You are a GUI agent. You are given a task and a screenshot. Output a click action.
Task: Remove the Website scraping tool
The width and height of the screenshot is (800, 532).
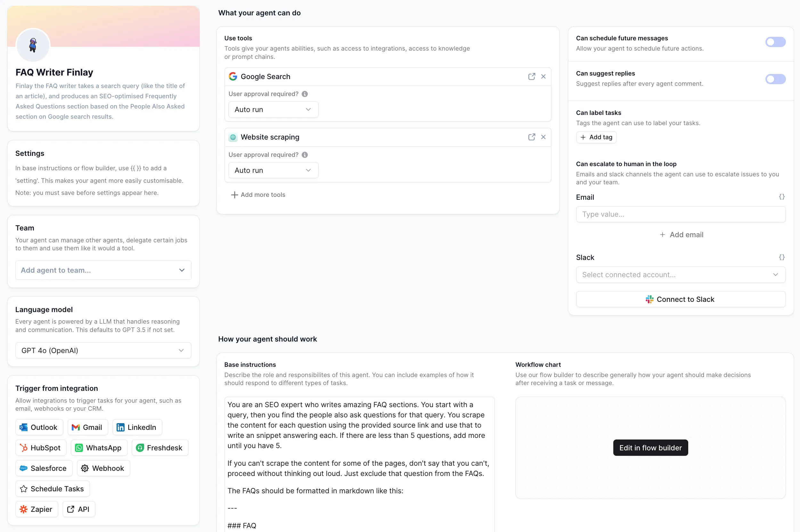(543, 137)
